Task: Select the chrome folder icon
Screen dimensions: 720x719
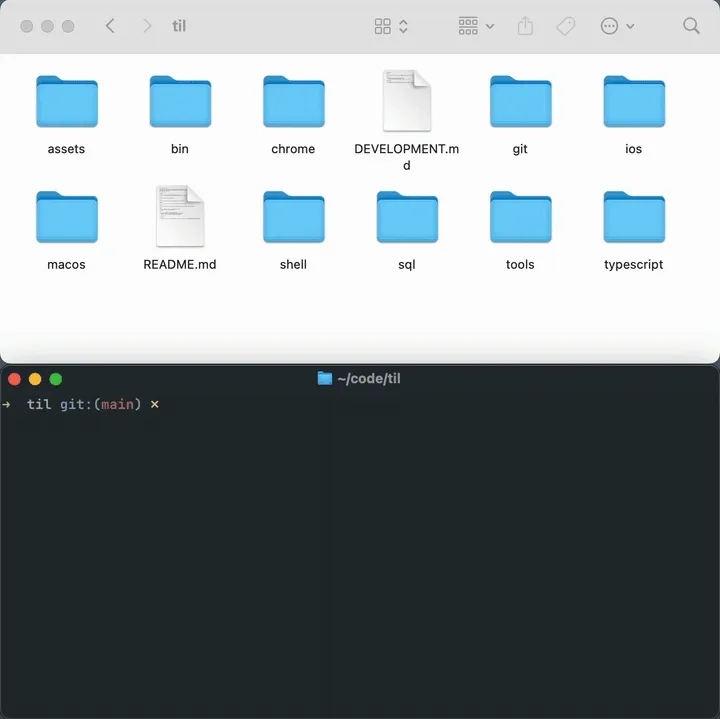Action: [293, 101]
